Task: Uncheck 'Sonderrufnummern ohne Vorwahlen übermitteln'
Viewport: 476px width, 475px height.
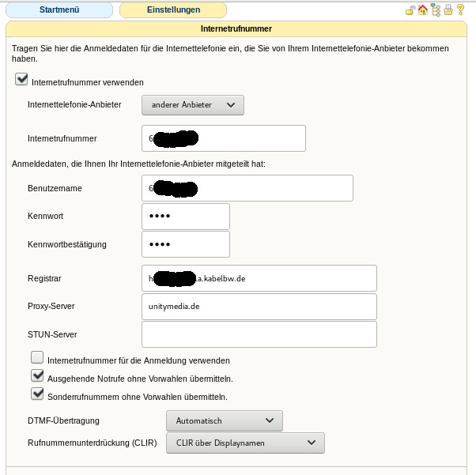Action: tap(37, 394)
